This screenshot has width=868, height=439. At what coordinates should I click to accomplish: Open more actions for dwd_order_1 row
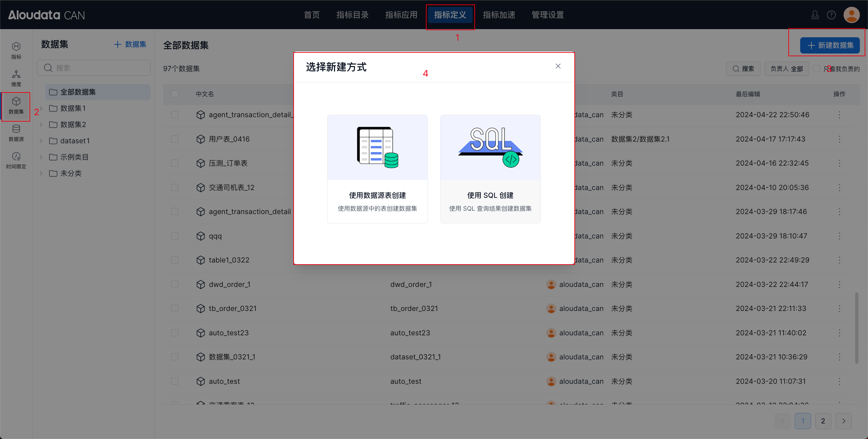tap(839, 285)
